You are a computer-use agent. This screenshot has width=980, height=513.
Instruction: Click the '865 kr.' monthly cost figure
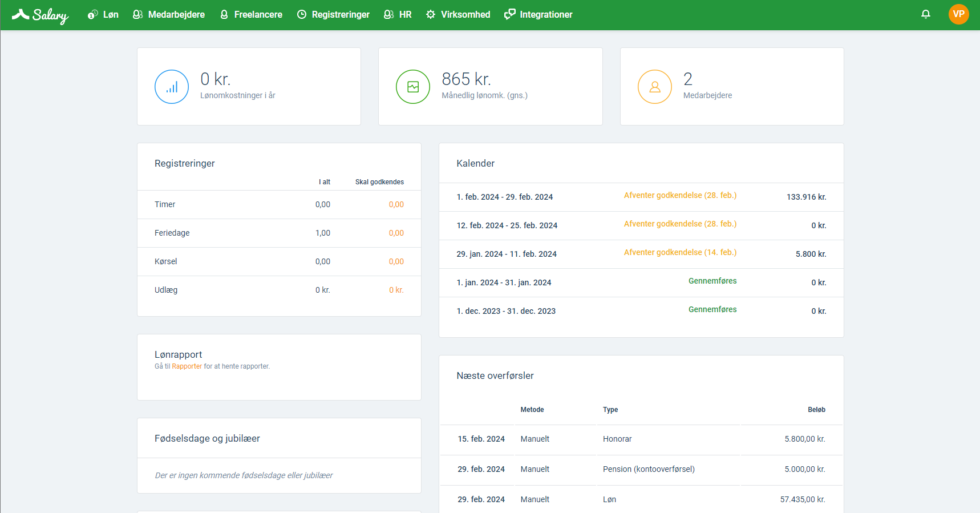466,79
